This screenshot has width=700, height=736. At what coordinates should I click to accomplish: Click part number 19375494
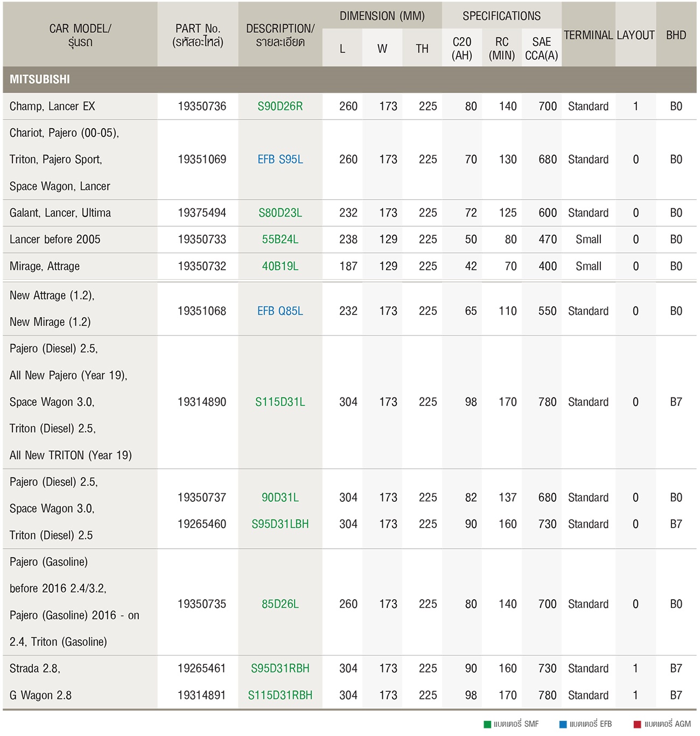202,213
